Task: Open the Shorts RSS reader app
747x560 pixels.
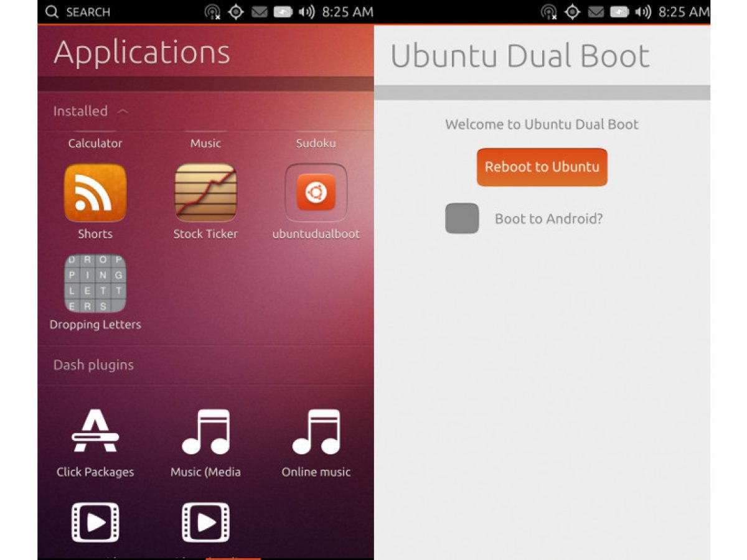Action: click(x=95, y=193)
